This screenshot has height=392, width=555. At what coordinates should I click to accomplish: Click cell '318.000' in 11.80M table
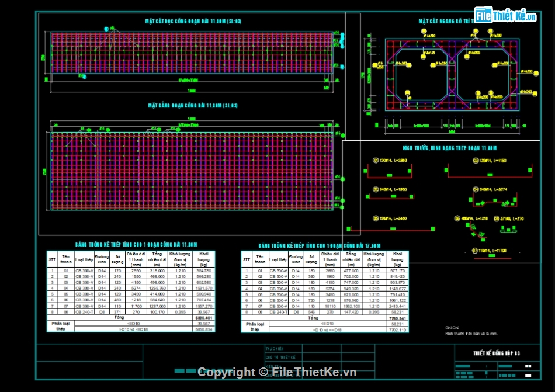pyautogui.click(x=157, y=271)
